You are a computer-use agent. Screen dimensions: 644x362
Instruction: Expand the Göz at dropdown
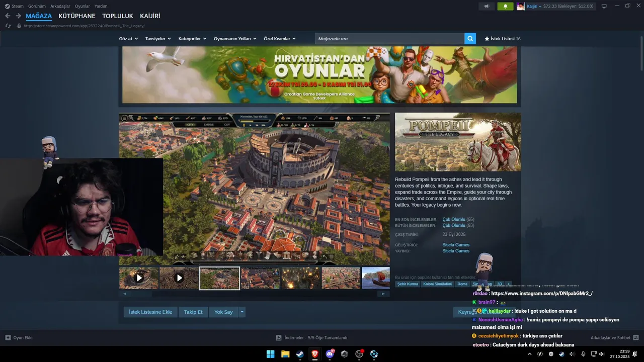click(x=128, y=39)
